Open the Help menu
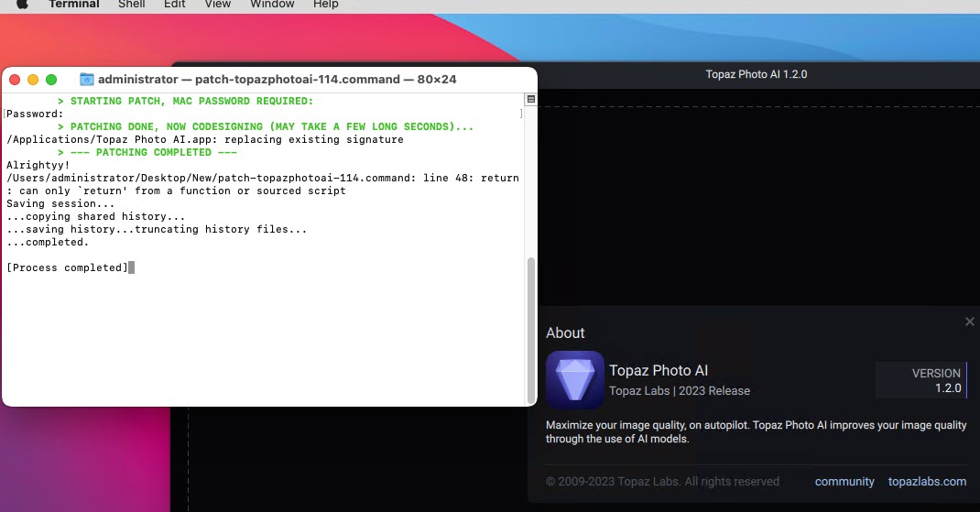The image size is (980, 512). pyautogui.click(x=325, y=5)
